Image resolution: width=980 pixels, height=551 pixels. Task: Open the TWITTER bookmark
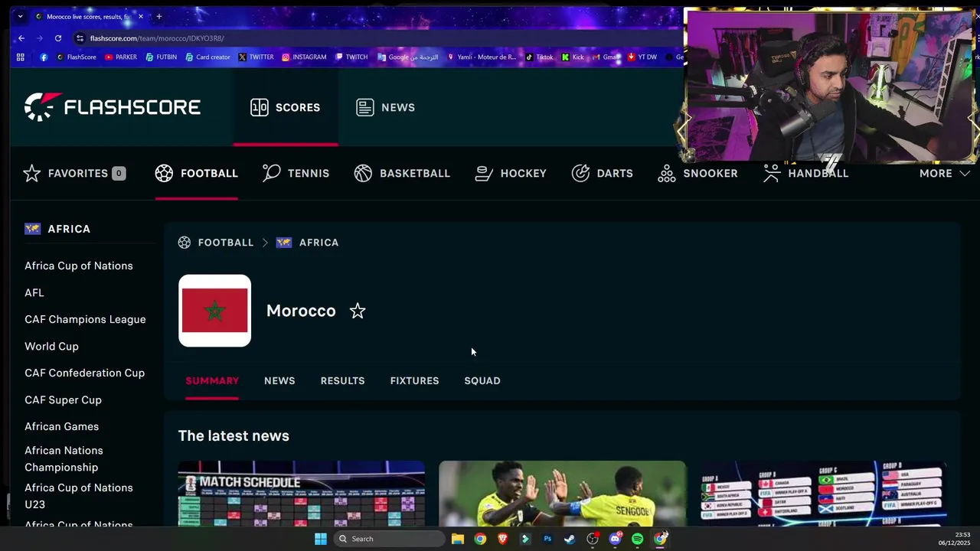pyautogui.click(x=256, y=57)
